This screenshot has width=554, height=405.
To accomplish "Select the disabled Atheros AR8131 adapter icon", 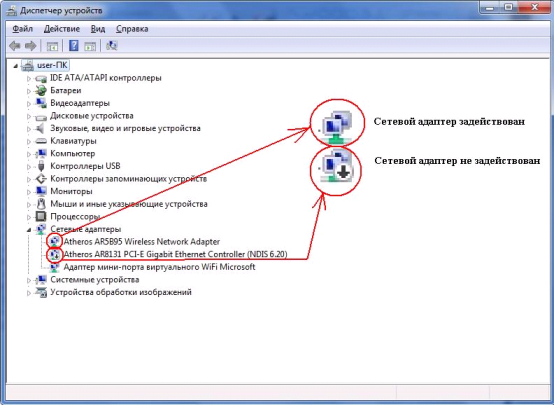I will coord(55,254).
